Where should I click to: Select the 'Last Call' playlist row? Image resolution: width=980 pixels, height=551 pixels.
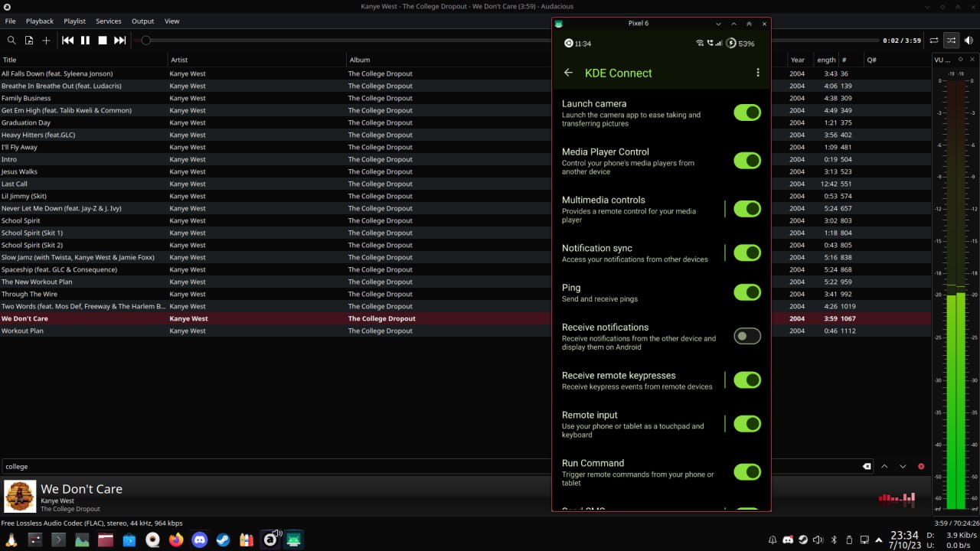pyautogui.click(x=465, y=184)
